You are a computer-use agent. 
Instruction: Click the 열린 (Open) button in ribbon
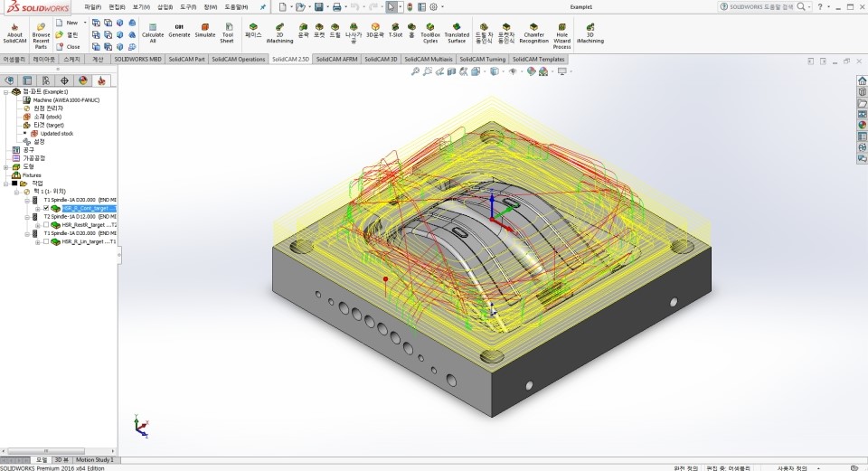pos(68,35)
